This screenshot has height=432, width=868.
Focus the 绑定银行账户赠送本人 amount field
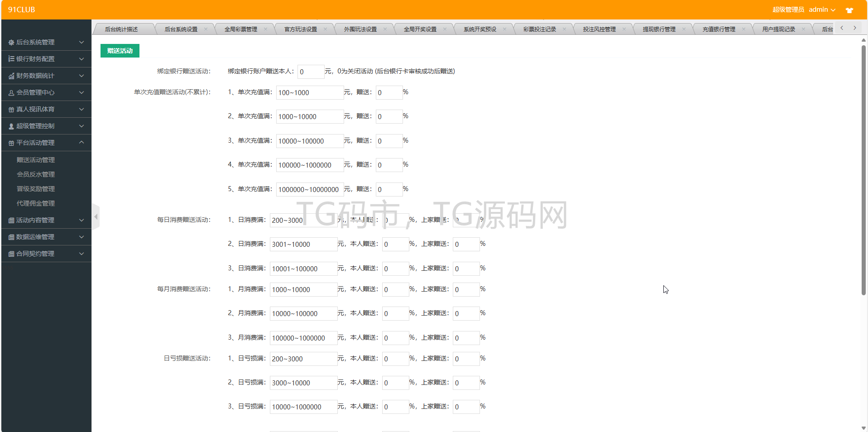click(x=311, y=72)
